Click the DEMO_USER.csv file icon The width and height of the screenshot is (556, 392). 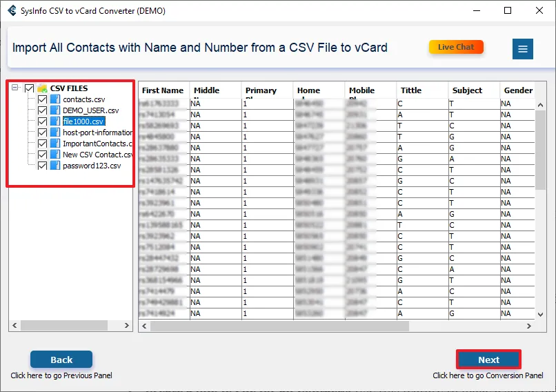pos(55,110)
